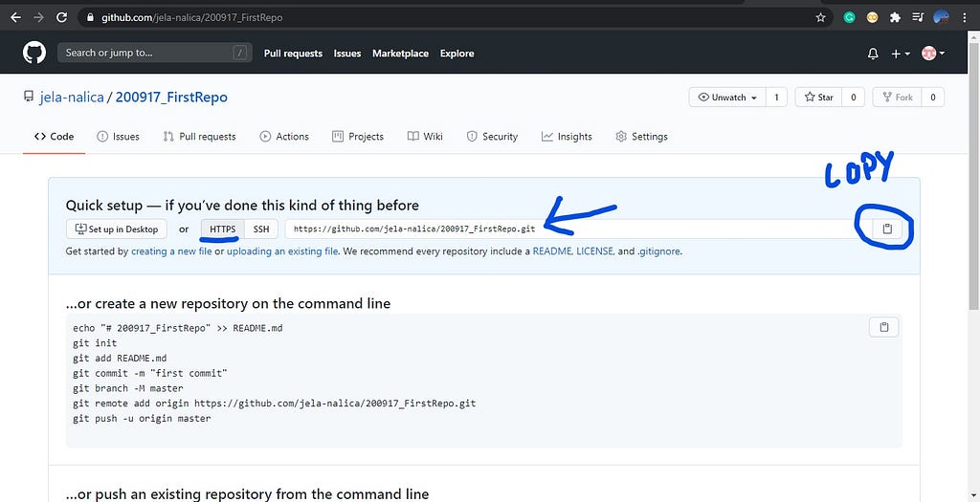Open the creating a new file link
980x502 pixels.
tap(172, 251)
